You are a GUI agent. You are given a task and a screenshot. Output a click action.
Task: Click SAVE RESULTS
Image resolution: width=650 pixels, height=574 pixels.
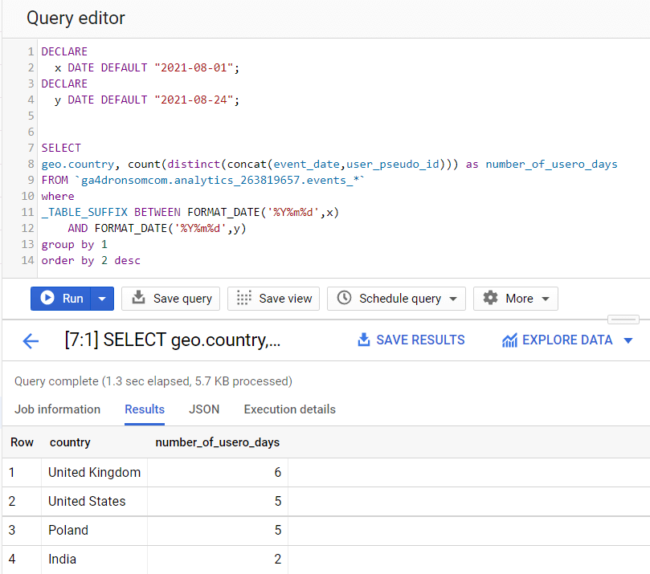click(411, 340)
